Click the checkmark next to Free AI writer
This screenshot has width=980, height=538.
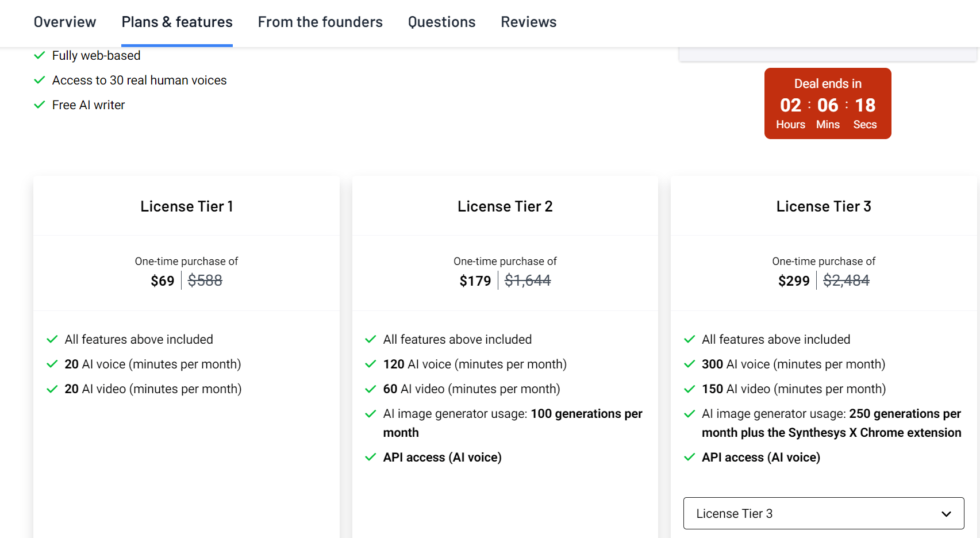click(x=40, y=105)
